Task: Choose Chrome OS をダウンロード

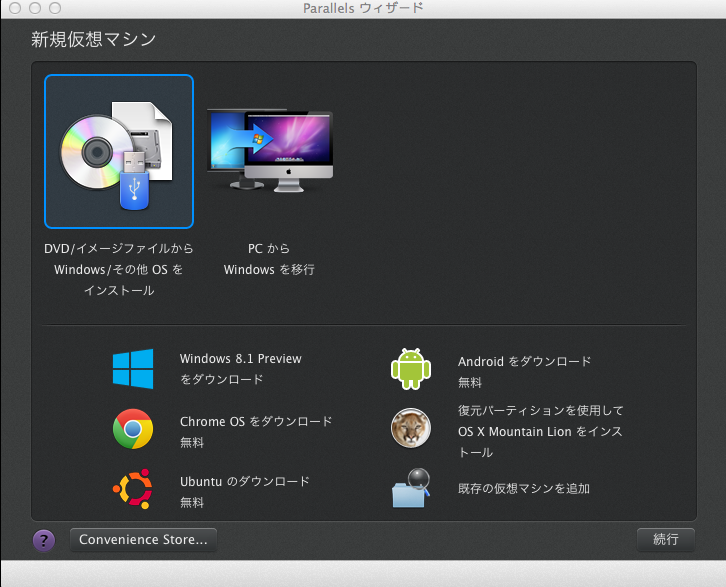Action: coord(256,421)
